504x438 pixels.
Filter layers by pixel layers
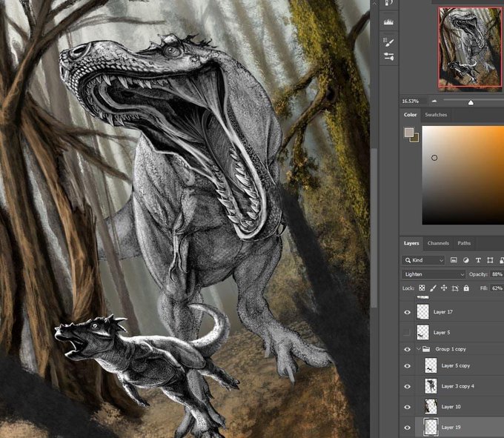[x=454, y=260]
